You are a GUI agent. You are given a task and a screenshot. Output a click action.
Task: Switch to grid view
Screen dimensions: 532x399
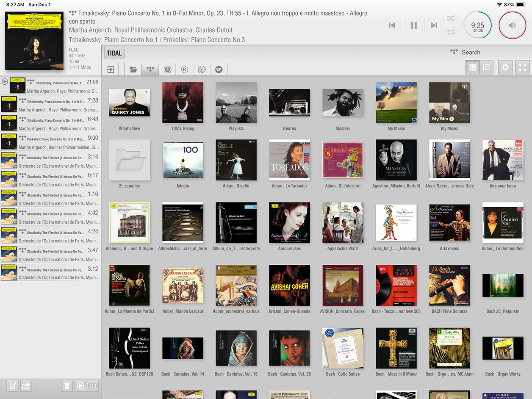473,67
